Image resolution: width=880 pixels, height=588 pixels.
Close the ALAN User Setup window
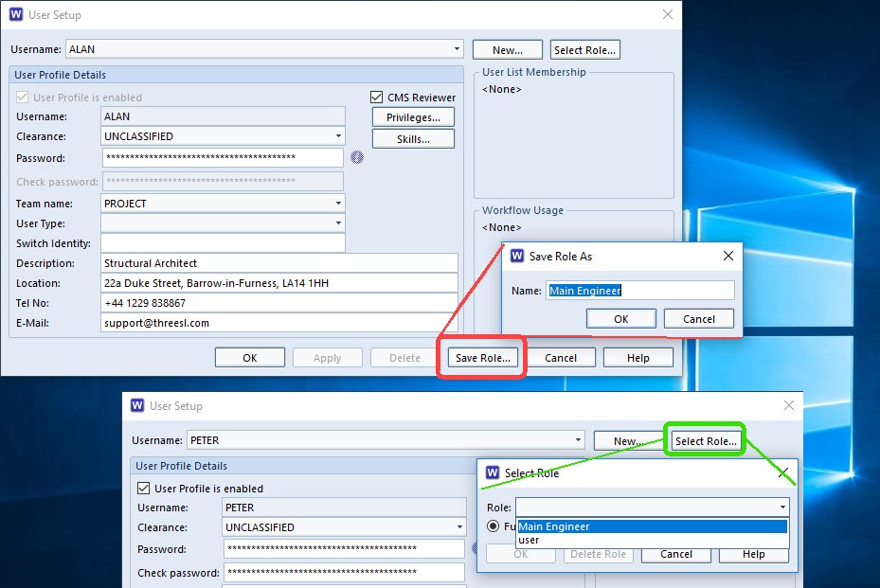click(667, 14)
